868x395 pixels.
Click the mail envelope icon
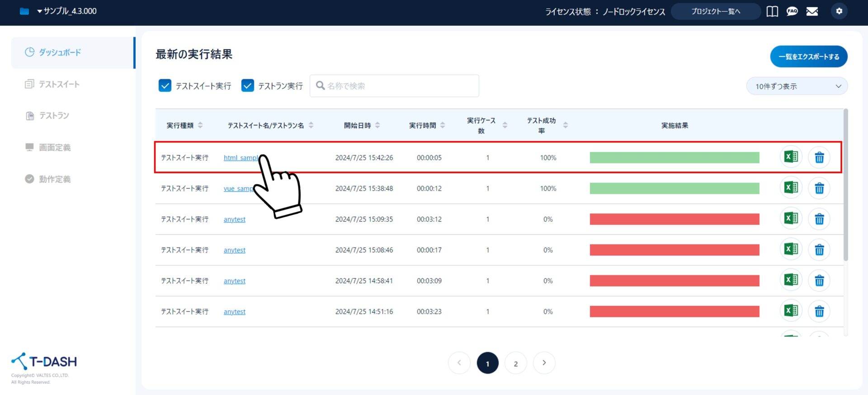pos(812,11)
